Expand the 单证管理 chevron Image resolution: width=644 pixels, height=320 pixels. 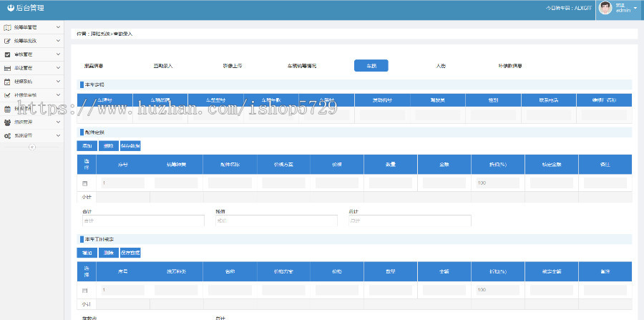click(59, 68)
